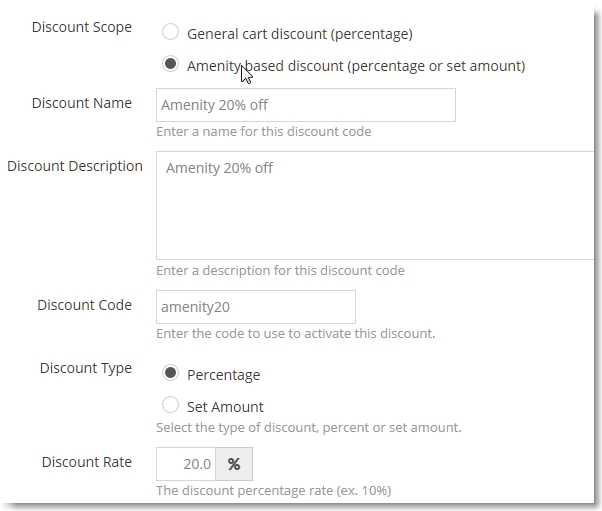Click 'Select the type of discount' hint text
Viewport: 602px width, 511px height.
point(309,427)
